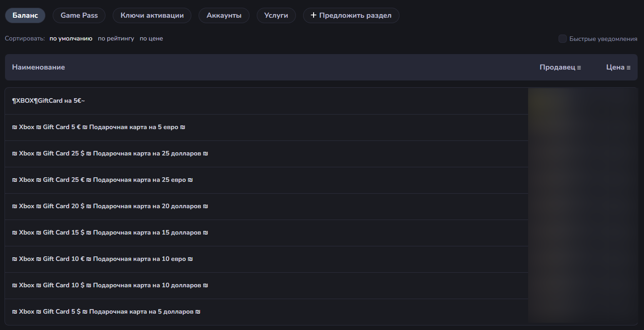This screenshot has height=330, width=644.
Task: Select the Баланс tab
Action: (x=25, y=15)
